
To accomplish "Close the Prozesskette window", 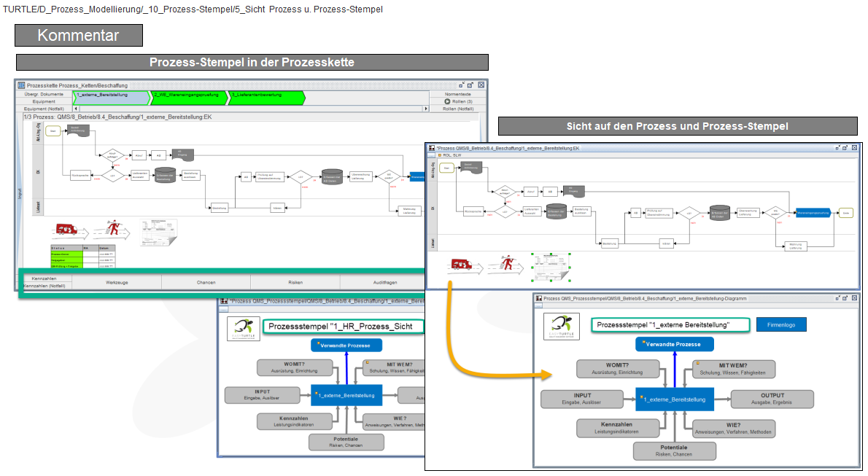I will (481, 85).
